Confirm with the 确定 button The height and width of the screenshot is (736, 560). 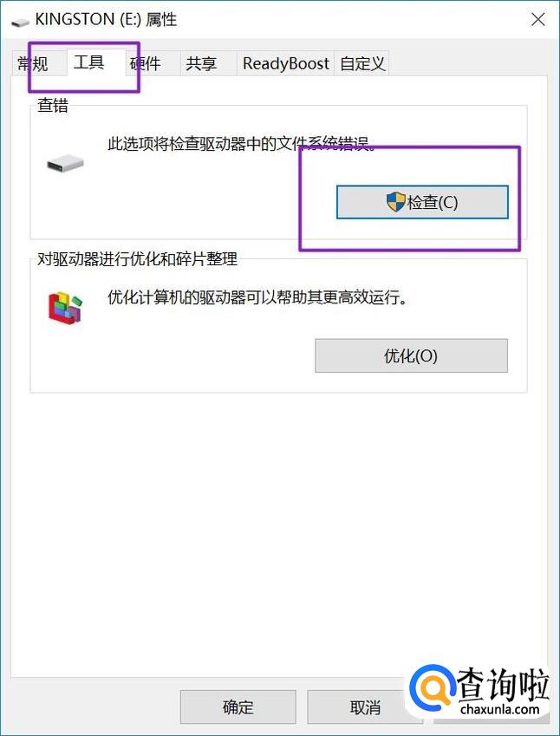tap(238, 707)
